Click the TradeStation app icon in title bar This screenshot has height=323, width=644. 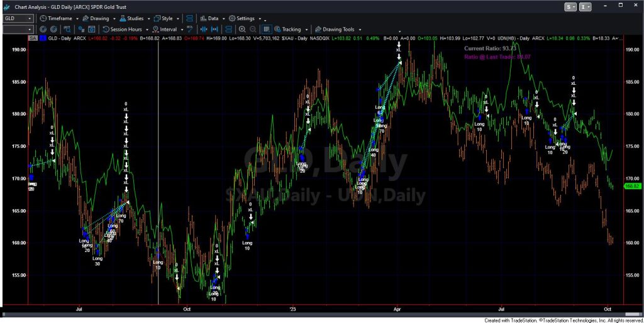point(6,7)
